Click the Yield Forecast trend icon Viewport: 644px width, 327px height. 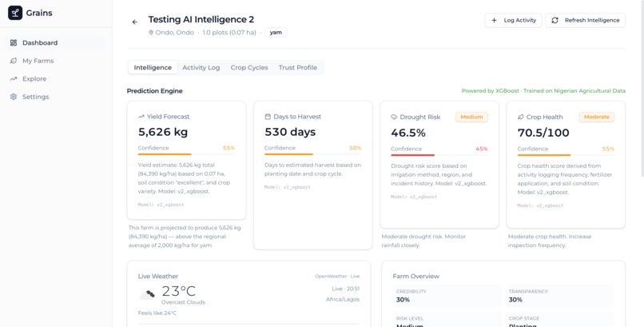point(141,117)
